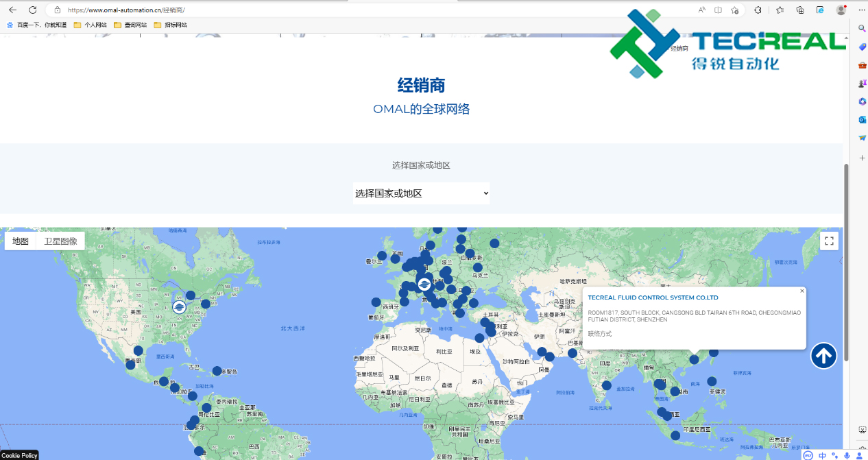Open the 选择国家或地区 country dropdown
868x460 pixels.
click(421, 193)
